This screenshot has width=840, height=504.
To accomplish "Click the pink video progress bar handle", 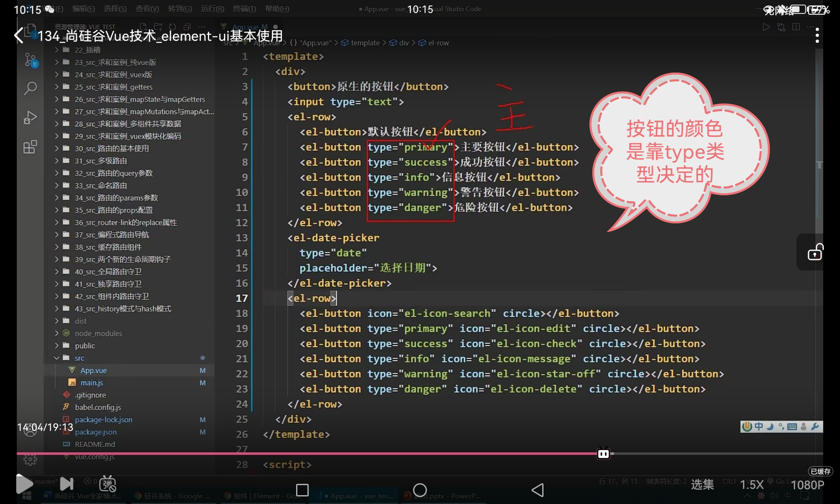I will (604, 454).
